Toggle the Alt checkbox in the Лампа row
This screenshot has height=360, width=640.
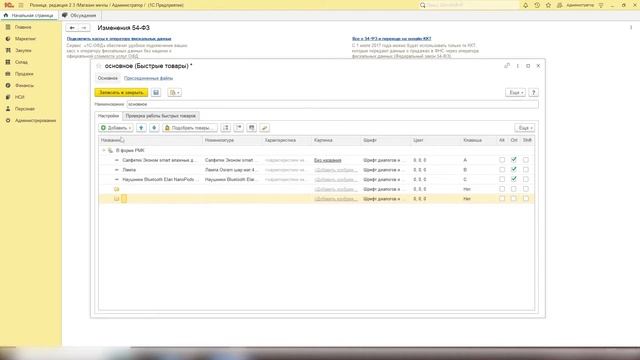[502, 169]
